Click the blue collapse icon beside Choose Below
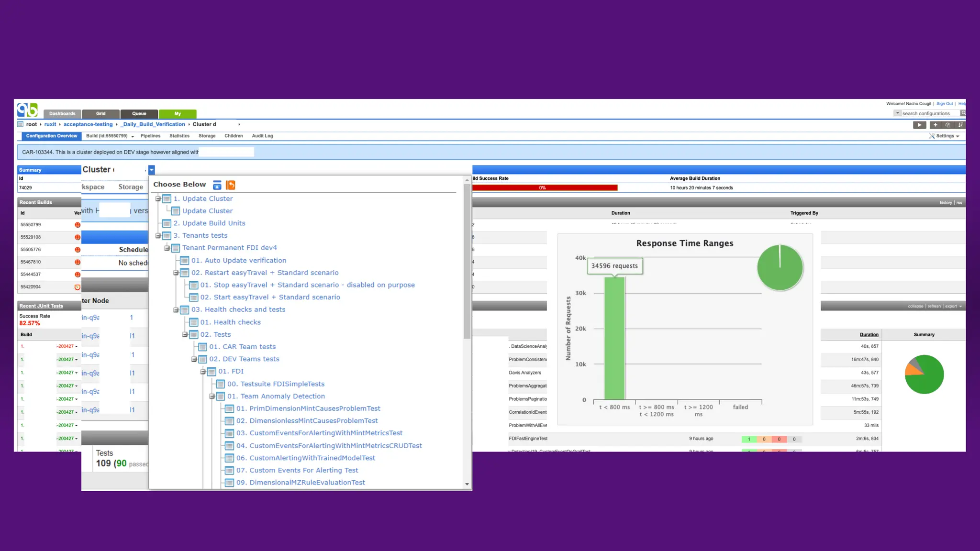Viewport: 980px width, 551px height. (x=217, y=185)
